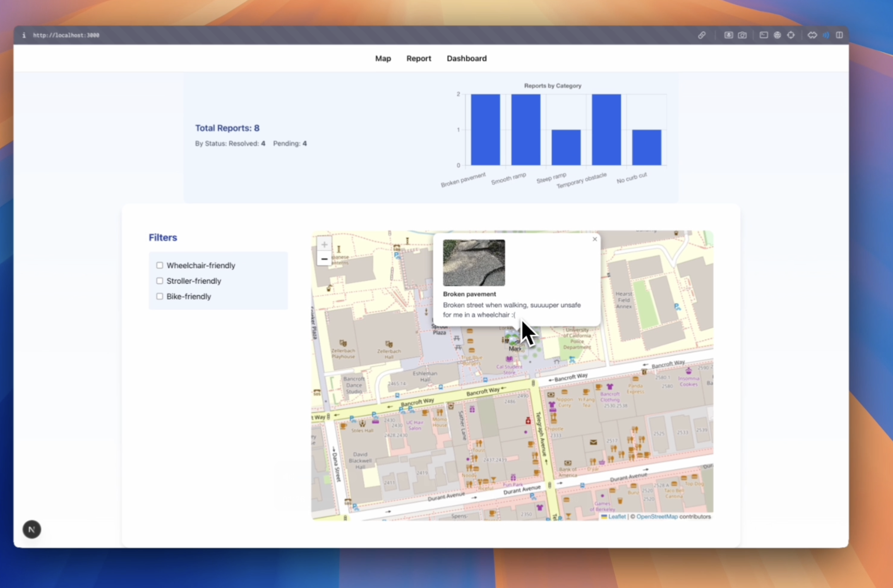The image size is (893, 588).
Task: Take a screenshot with the camera icon
Action: [x=742, y=35]
